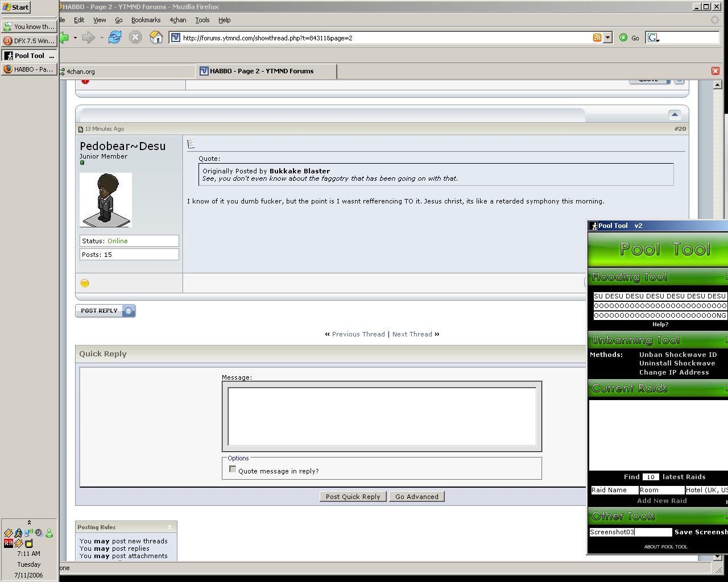This screenshot has height=582, width=728.
Task: Select the HABBO - Page 2 tab
Action: coord(266,71)
